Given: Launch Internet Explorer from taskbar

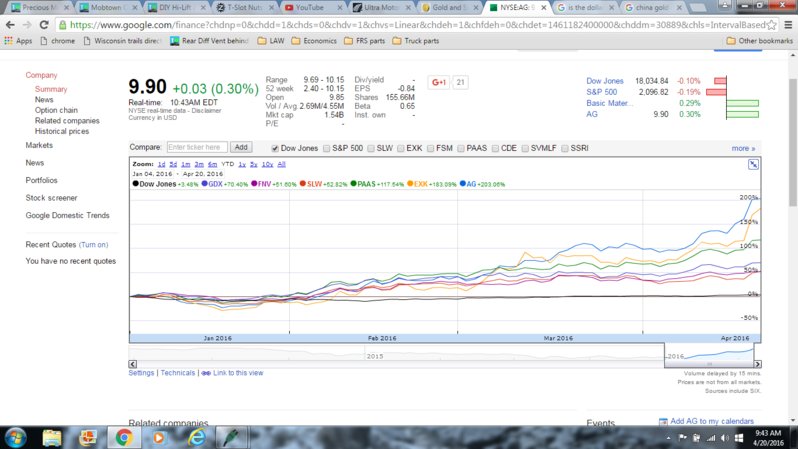Looking at the screenshot, I should pos(196,437).
